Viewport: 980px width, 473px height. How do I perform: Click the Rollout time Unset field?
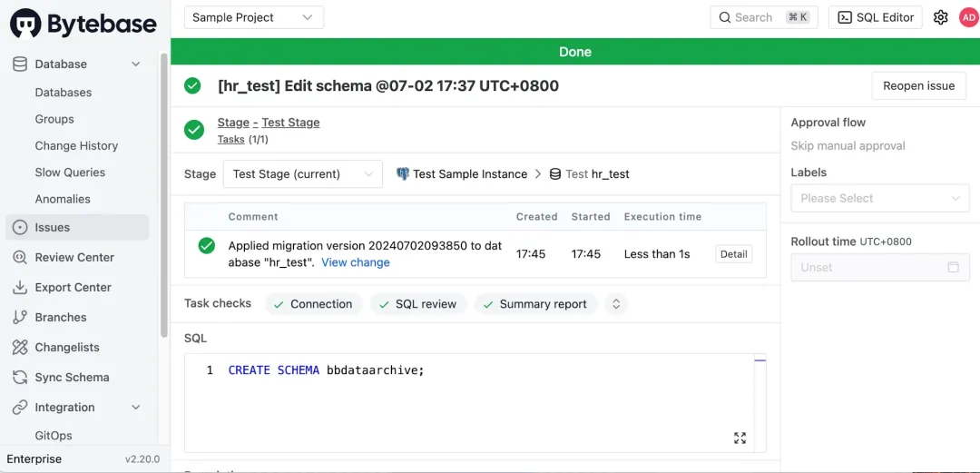[879, 268]
